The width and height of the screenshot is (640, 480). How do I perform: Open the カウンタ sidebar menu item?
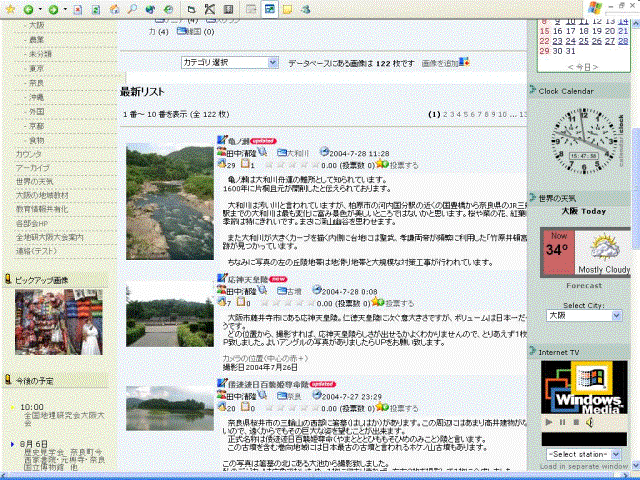29,154
